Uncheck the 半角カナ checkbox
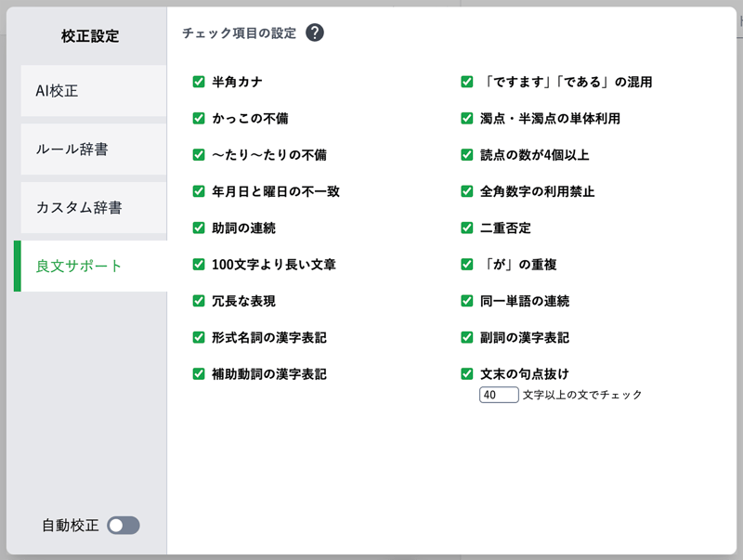743x560 pixels. pyautogui.click(x=199, y=82)
